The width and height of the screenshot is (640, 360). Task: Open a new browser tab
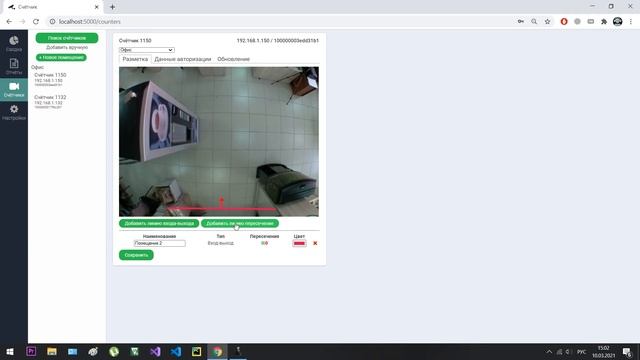tap(112, 7)
